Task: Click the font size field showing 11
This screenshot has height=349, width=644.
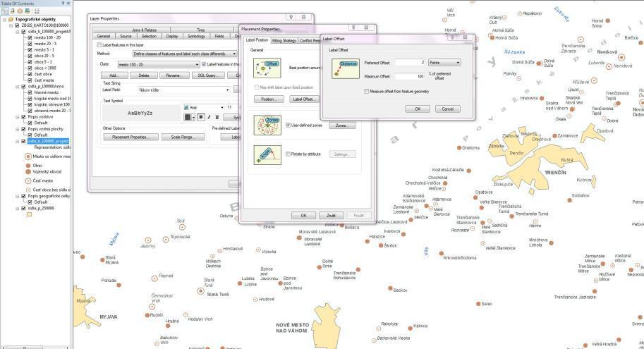Action: [x=232, y=108]
